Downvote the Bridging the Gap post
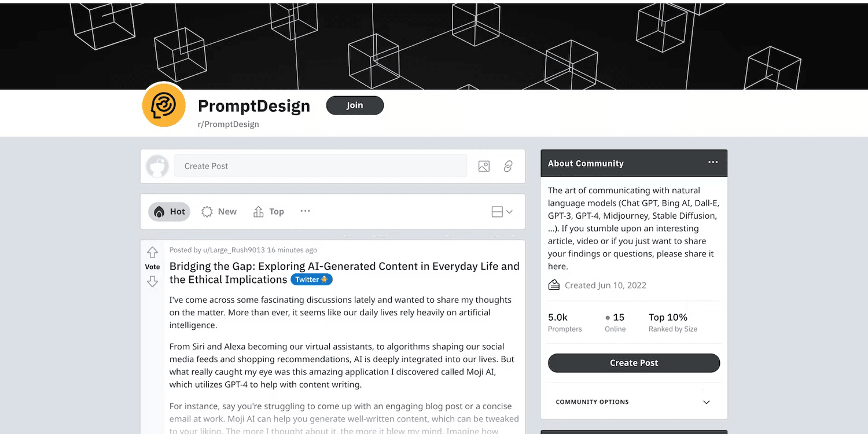The width and height of the screenshot is (868, 434). click(152, 281)
